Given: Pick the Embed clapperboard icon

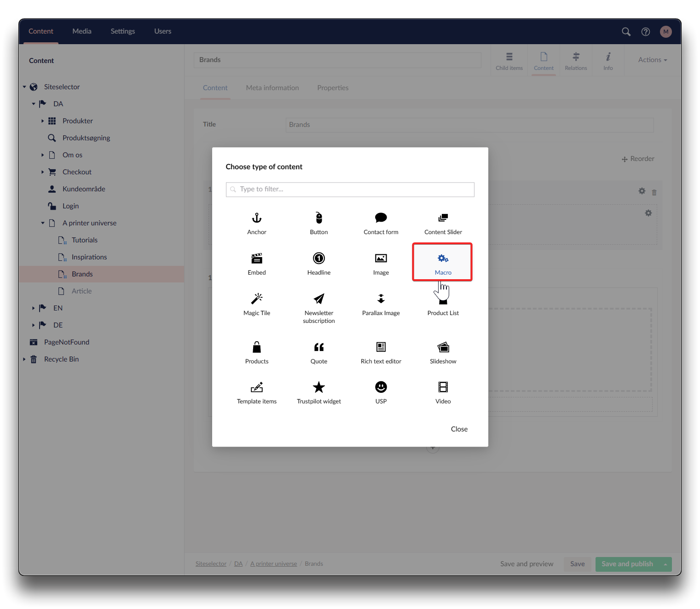Looking at the screenshot, I should point(257,259).
